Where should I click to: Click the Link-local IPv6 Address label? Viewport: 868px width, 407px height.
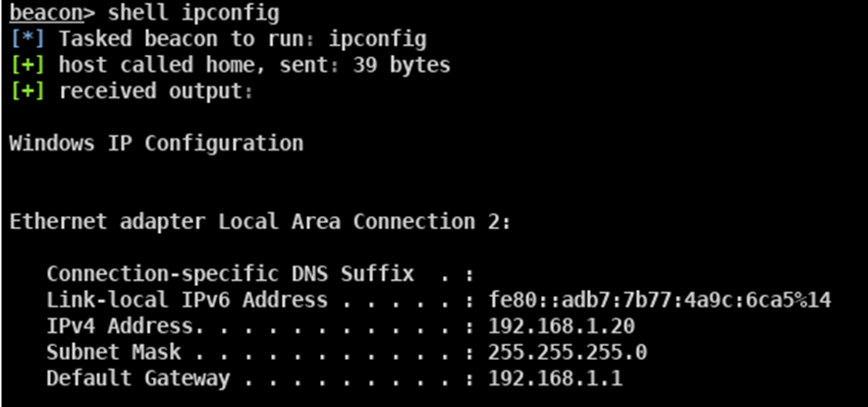[x=188, y=300]
